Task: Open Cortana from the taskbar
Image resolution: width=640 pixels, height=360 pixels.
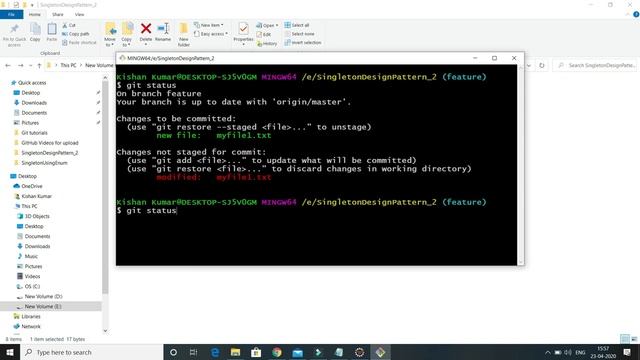Action: point(173,352)
